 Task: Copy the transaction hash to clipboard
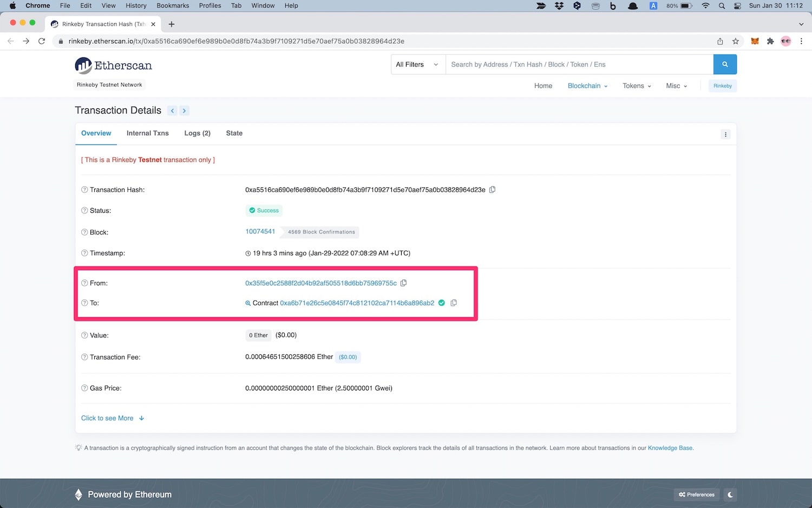click(x=492, y=190)
